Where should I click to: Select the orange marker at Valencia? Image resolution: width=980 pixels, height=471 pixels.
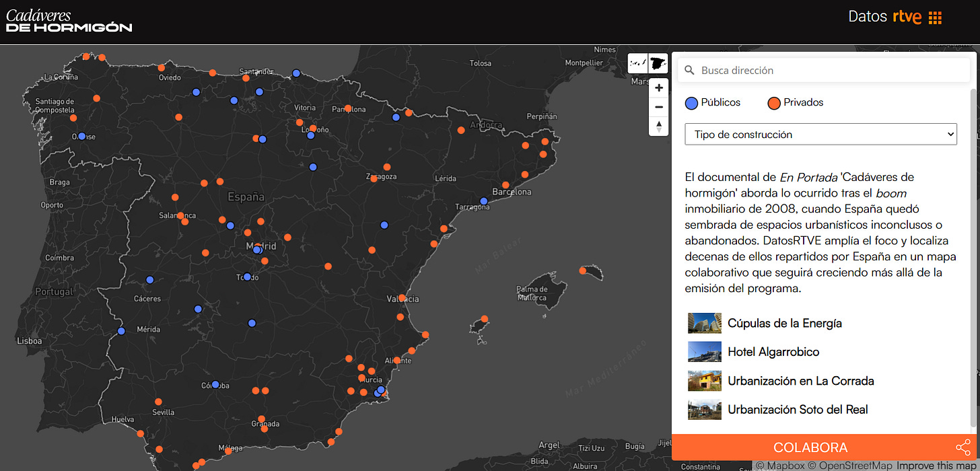(402, 297)
